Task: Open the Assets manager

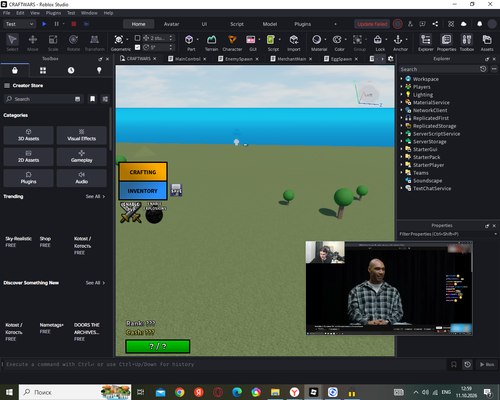Action: pos(487,42)
